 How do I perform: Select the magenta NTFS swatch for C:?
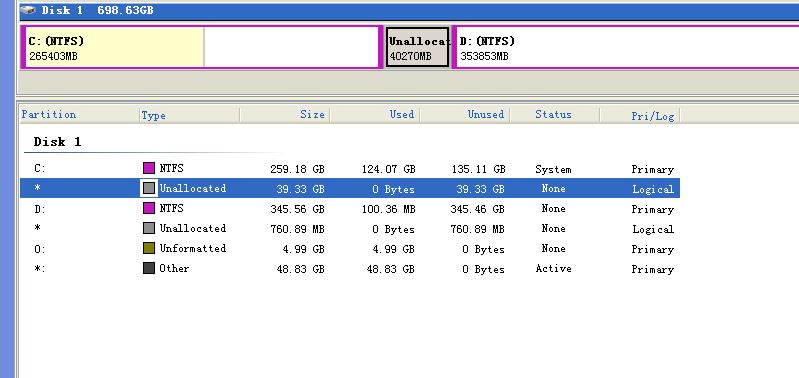point(149,168)
